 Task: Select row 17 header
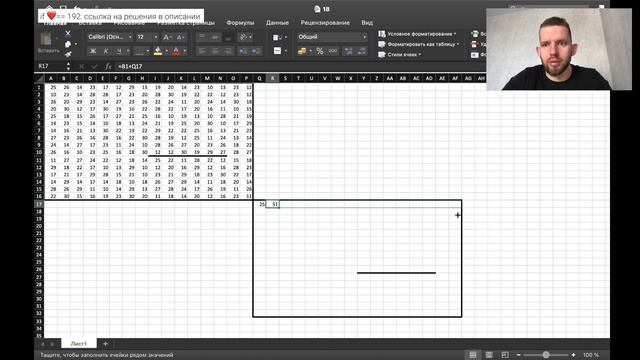[39, 204]
